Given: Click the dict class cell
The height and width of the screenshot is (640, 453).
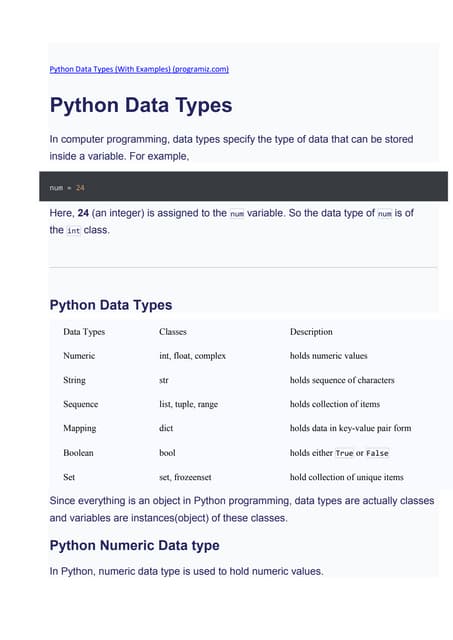Looking at the screenshot, I should coord(166,428).
